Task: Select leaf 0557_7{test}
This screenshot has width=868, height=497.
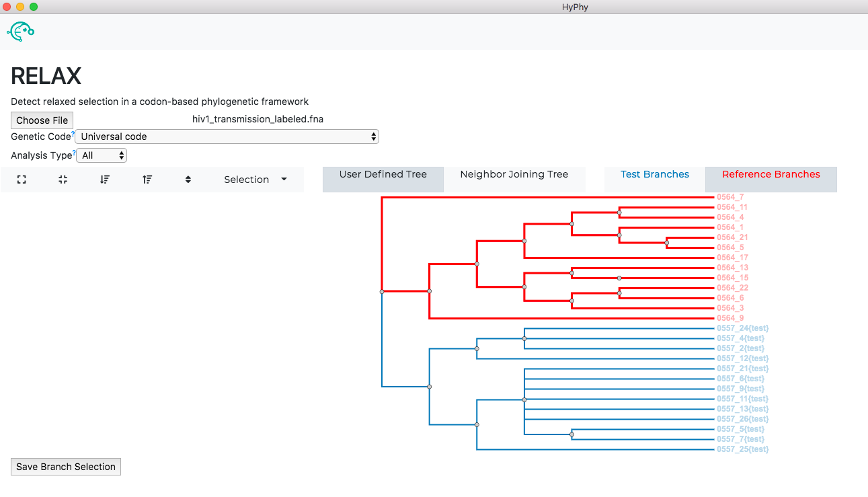Action: [740, 439]
